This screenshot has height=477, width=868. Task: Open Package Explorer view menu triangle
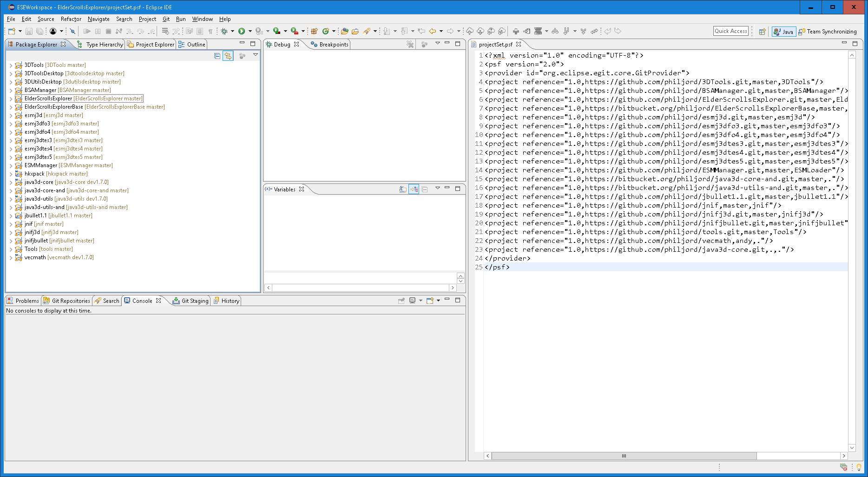pos(256,55)
